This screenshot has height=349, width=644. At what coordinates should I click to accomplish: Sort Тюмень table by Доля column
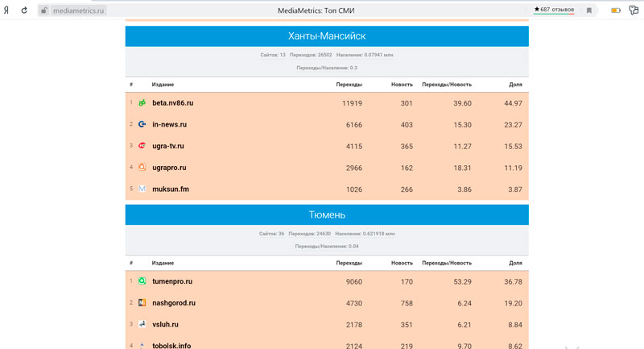click(x=515, y=263)
